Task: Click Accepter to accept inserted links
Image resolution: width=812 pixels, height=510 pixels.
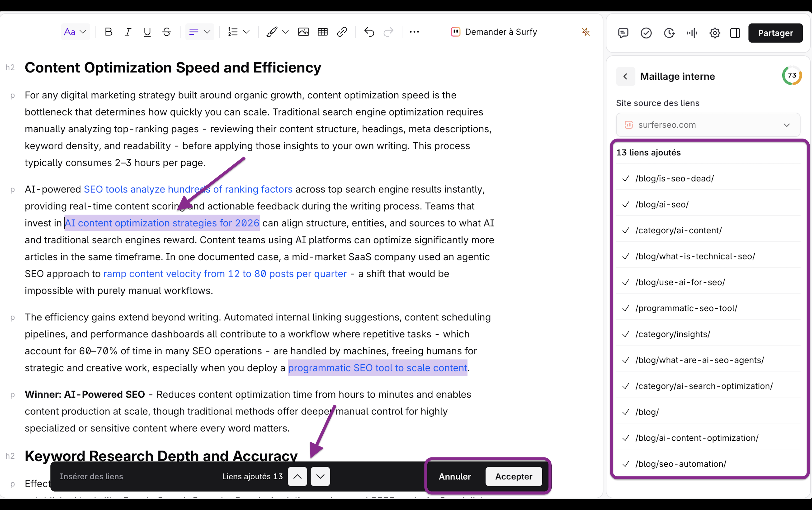Action: pos(514,476)
